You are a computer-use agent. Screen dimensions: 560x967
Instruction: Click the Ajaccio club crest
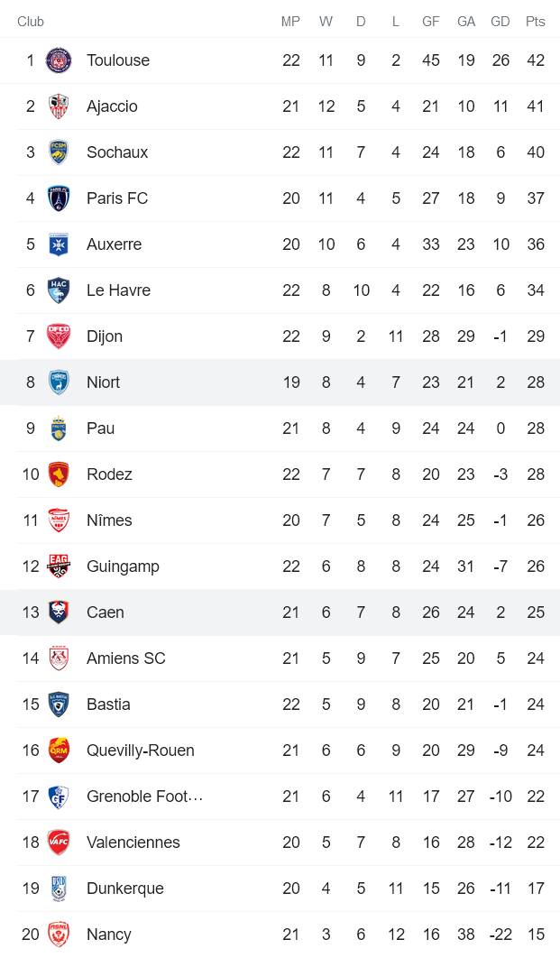point(59,106)
